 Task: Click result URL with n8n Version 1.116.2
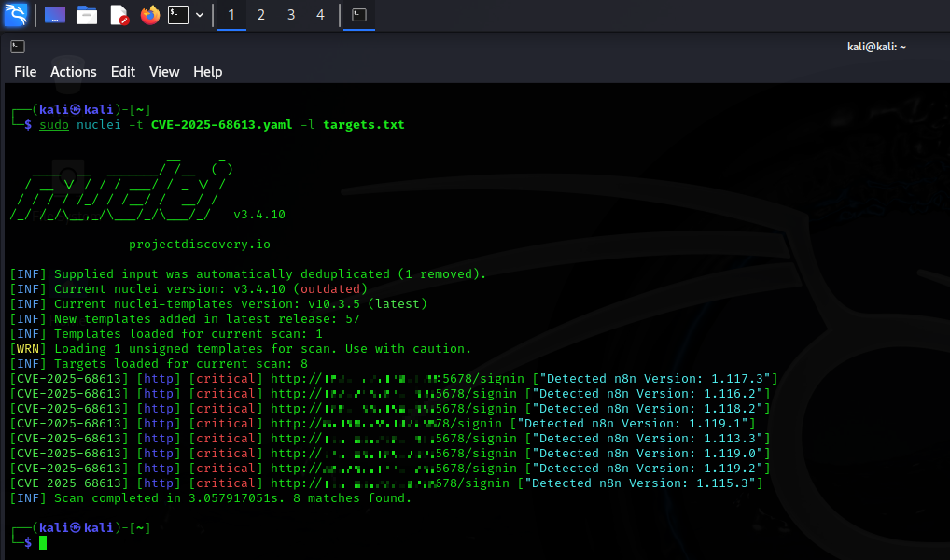pos(394,394)
